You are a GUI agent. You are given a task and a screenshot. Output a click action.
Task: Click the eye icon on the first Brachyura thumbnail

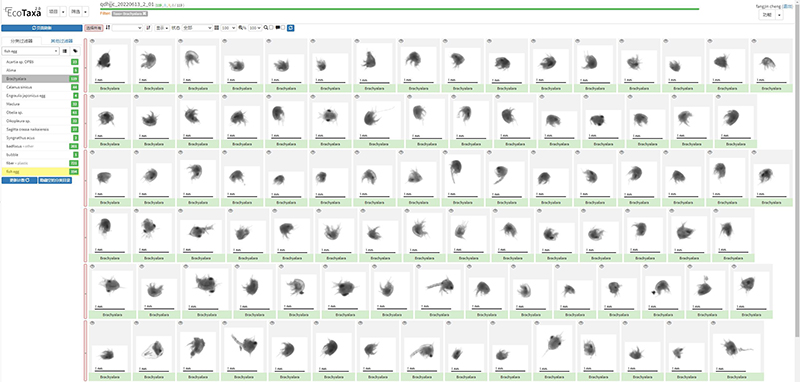click(92, 41)
